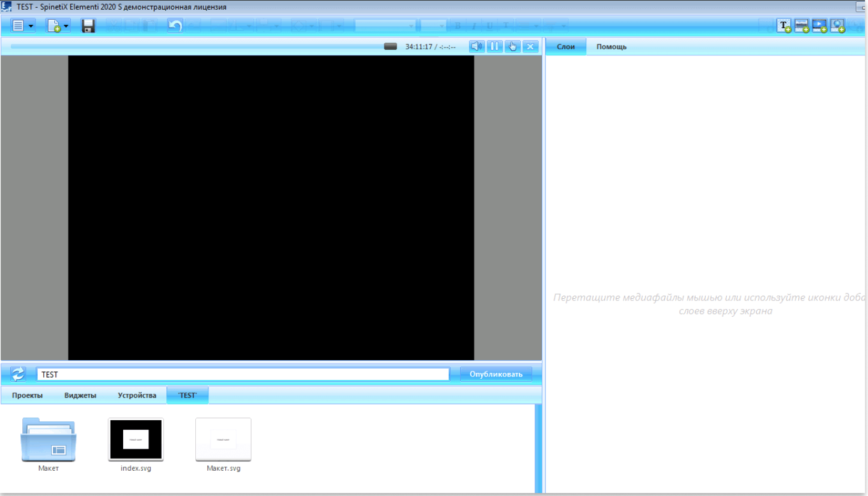Click the playback time 34:11:17
This screenshot has width=868, height=496.
click(419, 46)
